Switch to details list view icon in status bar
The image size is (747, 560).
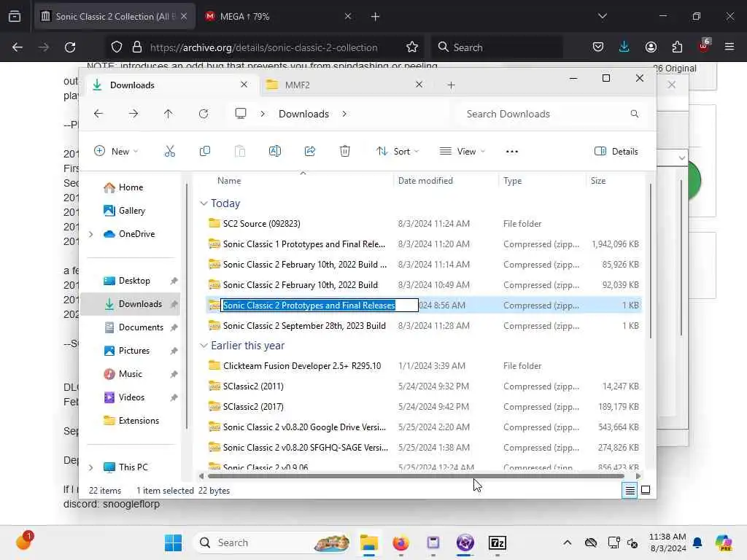630,490
